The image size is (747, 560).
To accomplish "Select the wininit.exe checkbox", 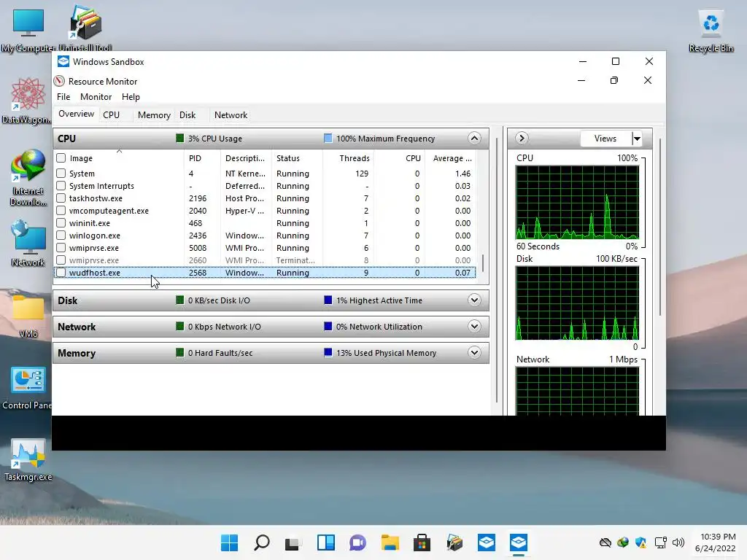I will [x=61, y=223].
